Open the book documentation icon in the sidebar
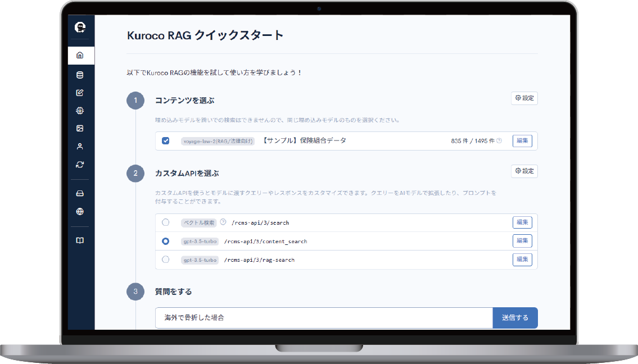The width and height of the screenshot is (638, 364). [x=80, y=240]
